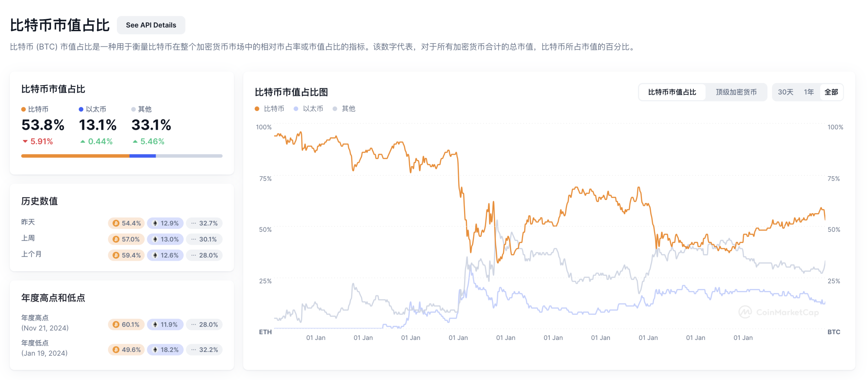The image size is (868, 380).
Task: Select the 30天 time range
Action: coord(787,92)
